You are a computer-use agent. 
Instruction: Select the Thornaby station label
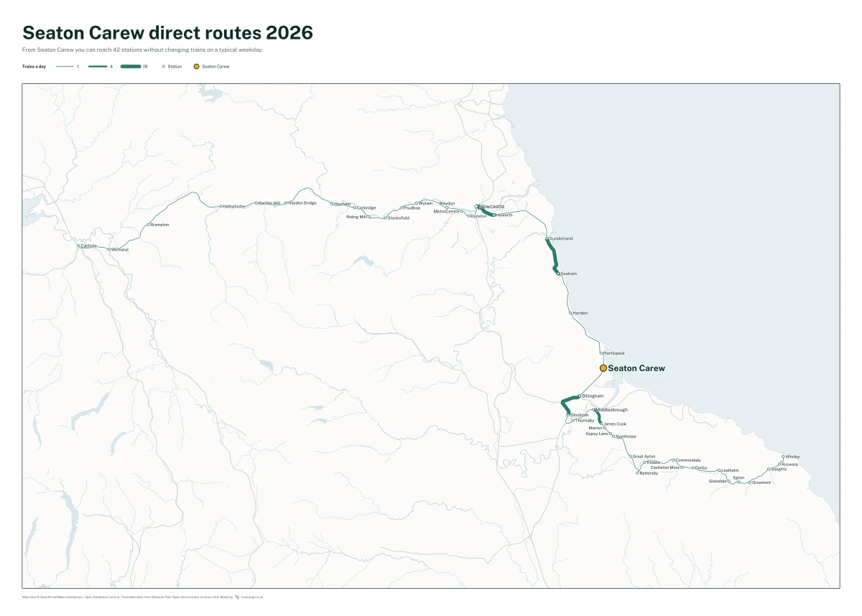click(585, 421)
